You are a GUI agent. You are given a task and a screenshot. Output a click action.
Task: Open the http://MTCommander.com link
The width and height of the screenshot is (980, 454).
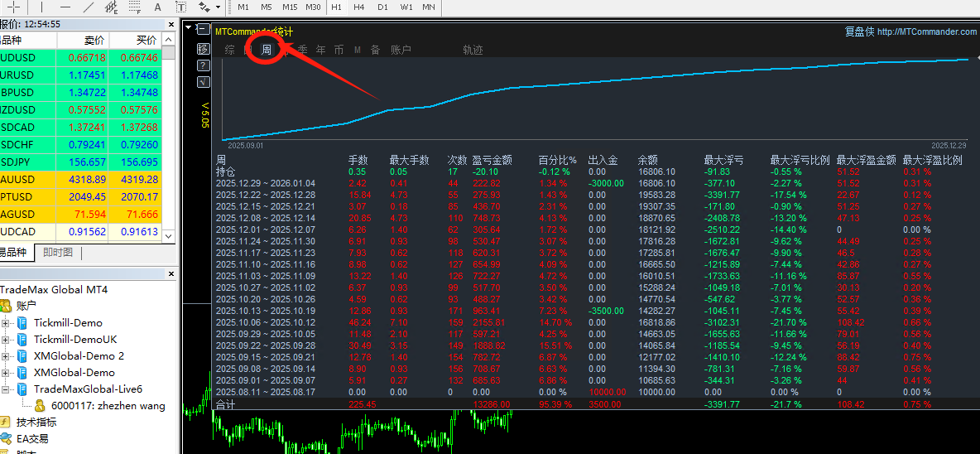tap(928, 31)
